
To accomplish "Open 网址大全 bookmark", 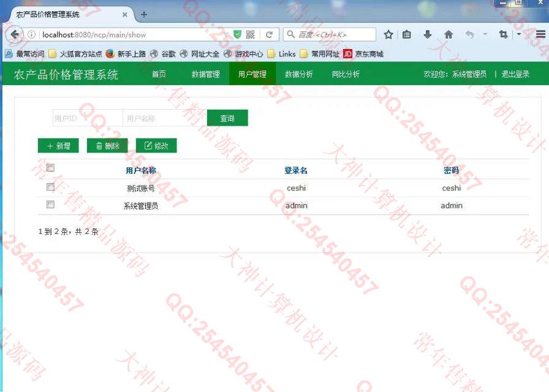I will [x=200, y=54].
